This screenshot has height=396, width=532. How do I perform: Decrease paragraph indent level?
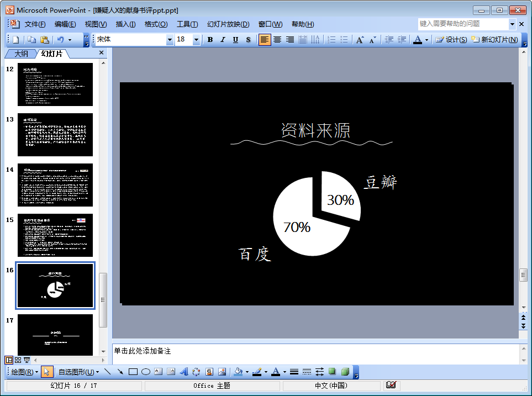(389, 40)
